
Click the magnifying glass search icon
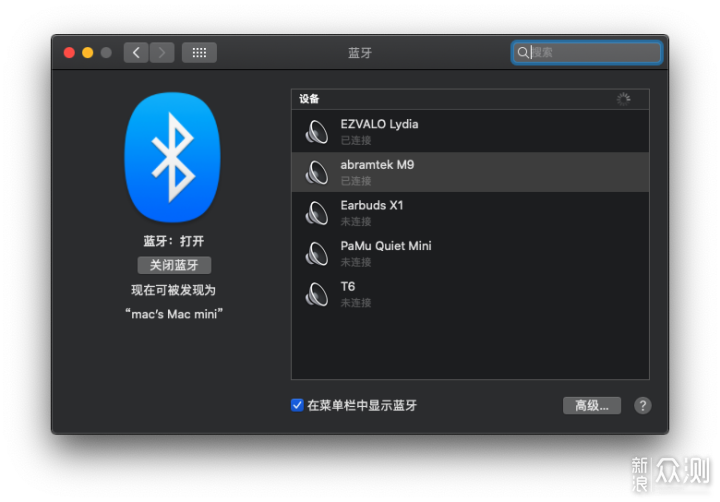coord(523,52)
